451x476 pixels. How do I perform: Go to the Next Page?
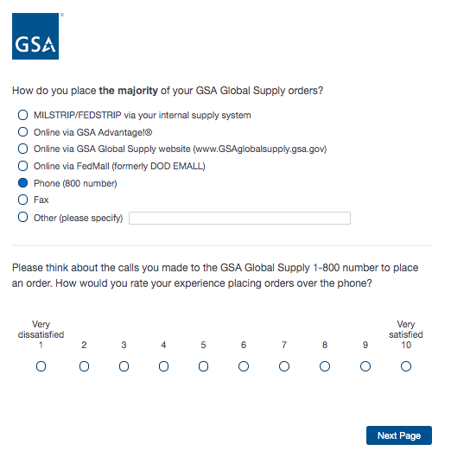coord(399,435)
